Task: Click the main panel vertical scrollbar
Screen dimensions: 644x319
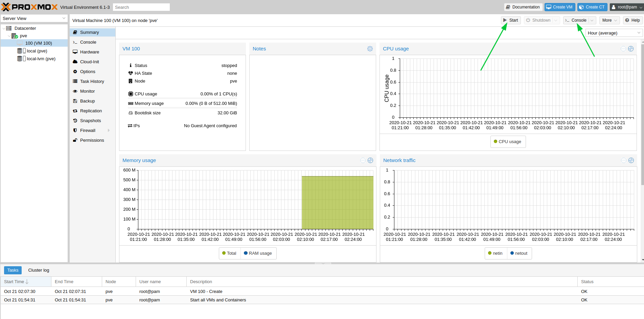Action: pos(642,115)
